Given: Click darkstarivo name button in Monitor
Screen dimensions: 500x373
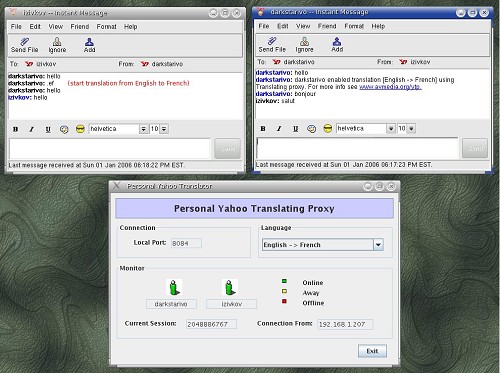Looking at the screenshot, I should pos(171,304).
